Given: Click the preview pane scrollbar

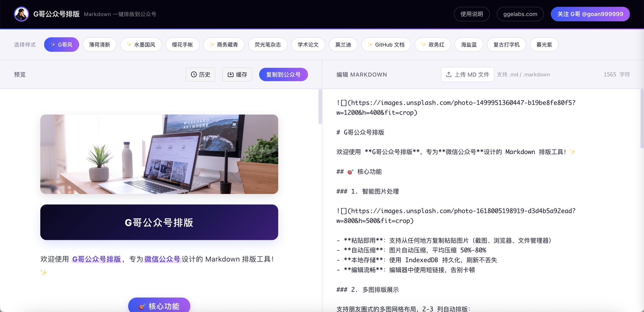Looking at the screenshot, I should click(x=320, y=106).
